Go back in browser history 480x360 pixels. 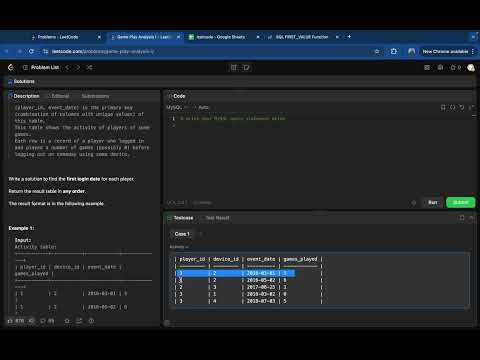[x=7, y=51]
